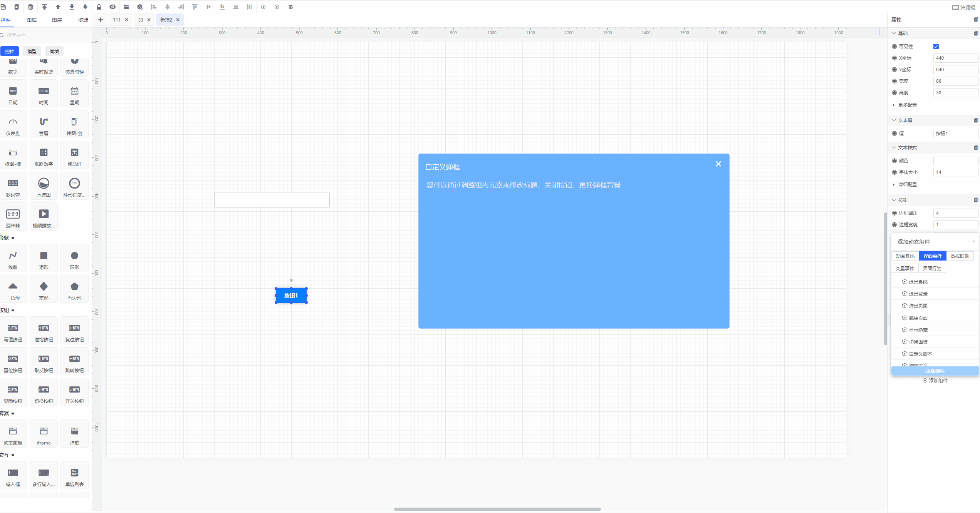This screenshot has width=980, height=513.
Task: Choose 跳转页面 from event list
Action: (x=918, y=318)
